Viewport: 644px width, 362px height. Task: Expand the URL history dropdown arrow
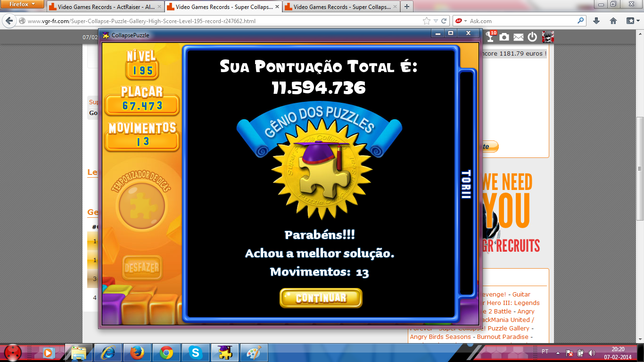click(436, 21)
